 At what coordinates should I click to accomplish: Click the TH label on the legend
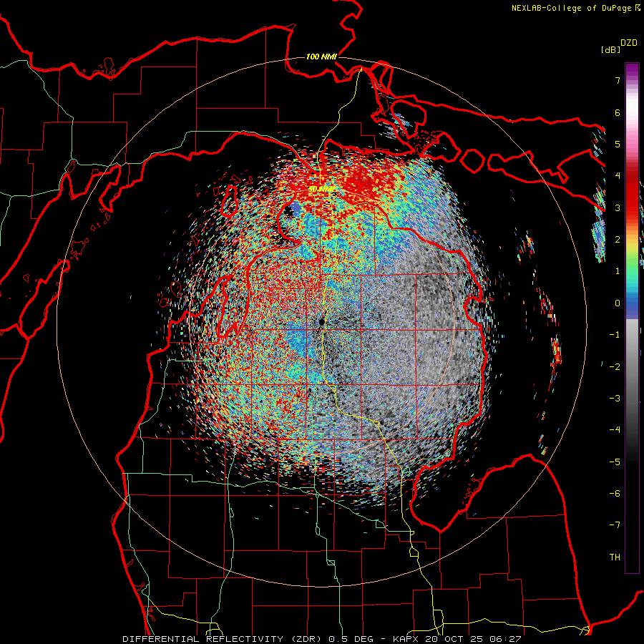tap(615, 557)
